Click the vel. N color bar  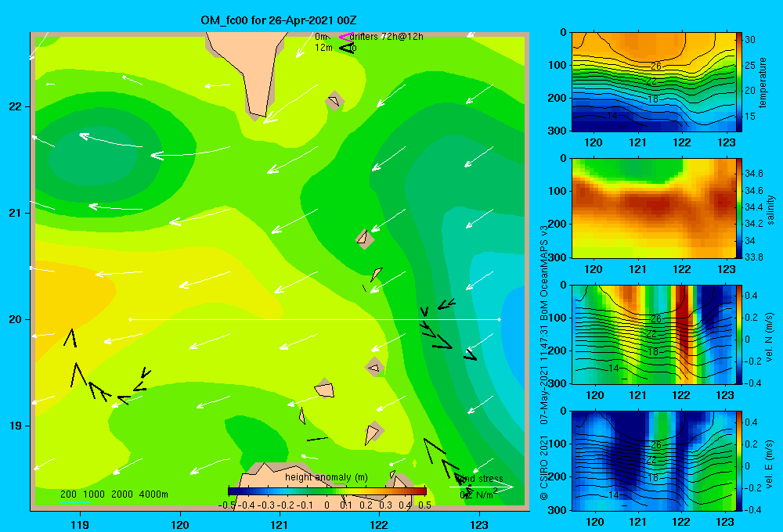tap(739, 334)
